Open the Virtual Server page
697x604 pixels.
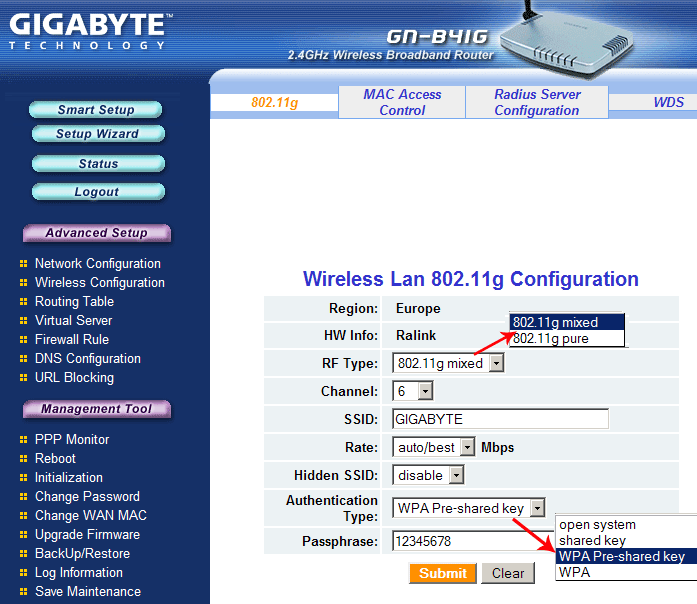(x=73, y=320)
